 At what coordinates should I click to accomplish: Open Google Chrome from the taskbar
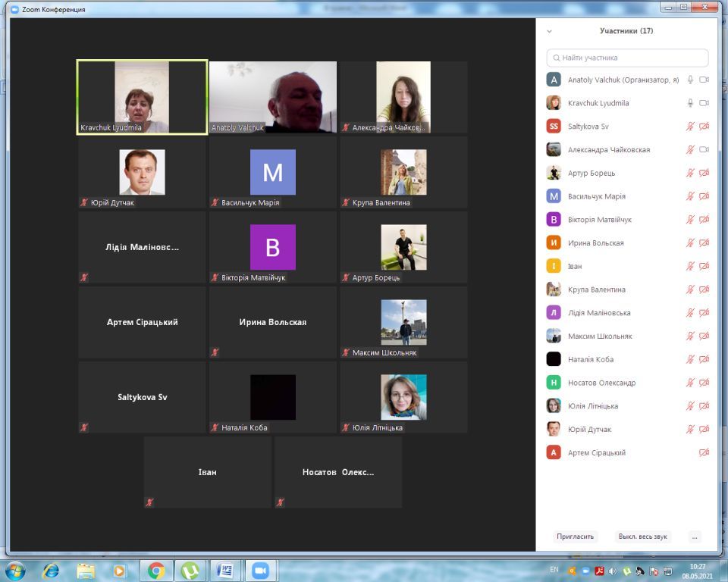[x=157, y=570]
